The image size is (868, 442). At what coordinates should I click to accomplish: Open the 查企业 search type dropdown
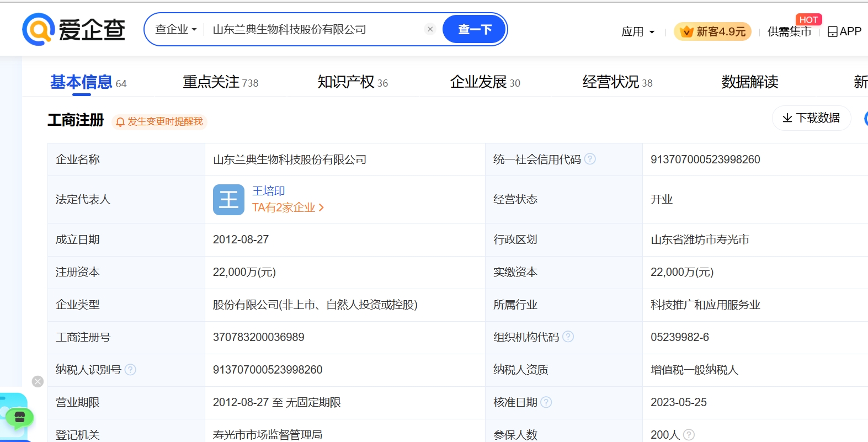click(x=175, y=29)
